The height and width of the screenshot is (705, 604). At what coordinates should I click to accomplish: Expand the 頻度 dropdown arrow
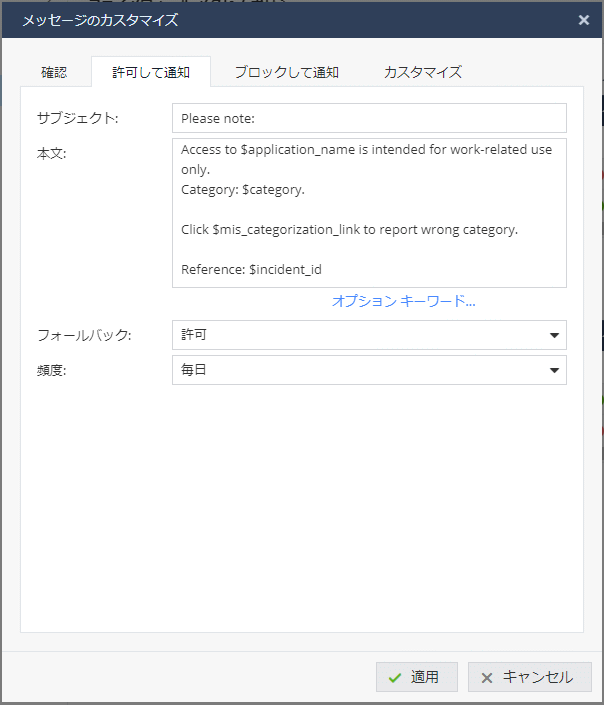click(555, 370)
